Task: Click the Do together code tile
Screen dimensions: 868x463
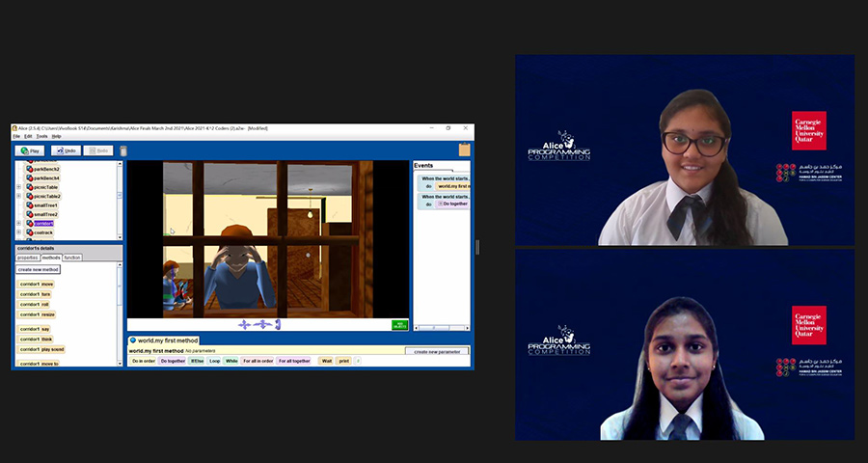Action: point(173,361)
